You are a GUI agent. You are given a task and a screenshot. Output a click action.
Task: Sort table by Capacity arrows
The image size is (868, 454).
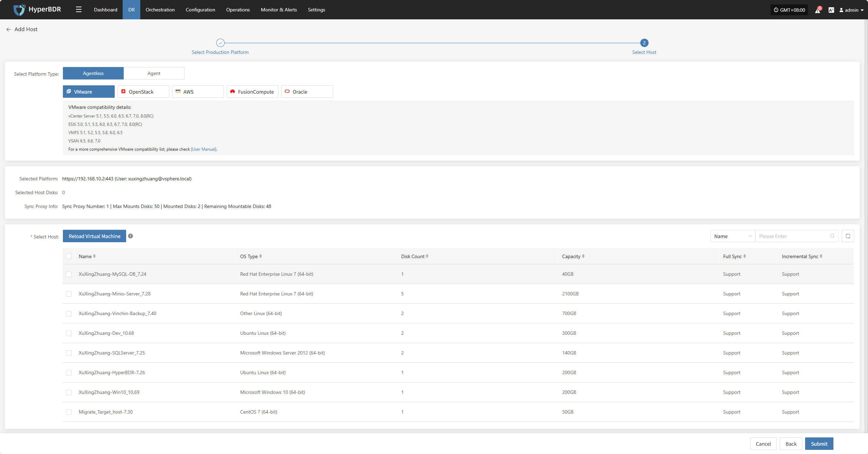click(x=583, y=256)
